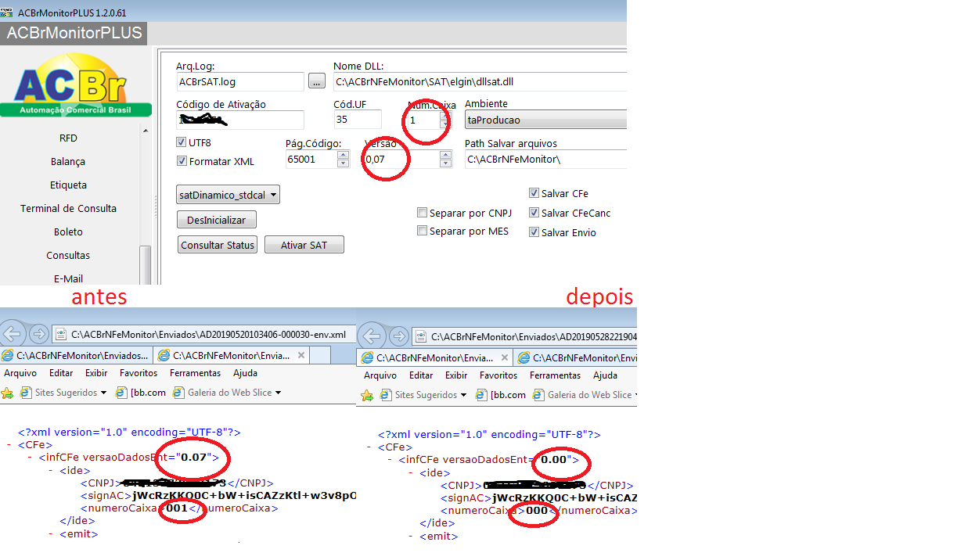Collapse the infCFe node in right XML view
This screenshot has width=968, height=560.
[x=390, y=460]
